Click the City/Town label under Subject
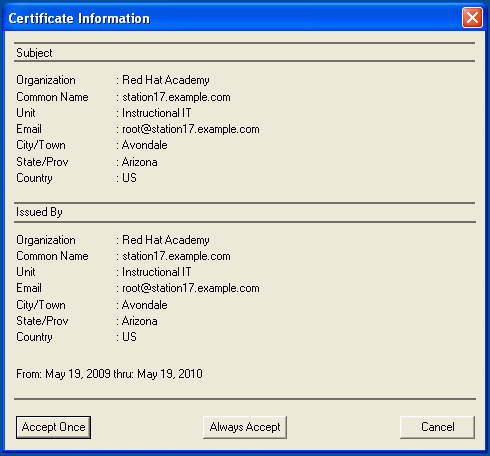The height and width of the screenshot is (456, 490). (41, 145)
